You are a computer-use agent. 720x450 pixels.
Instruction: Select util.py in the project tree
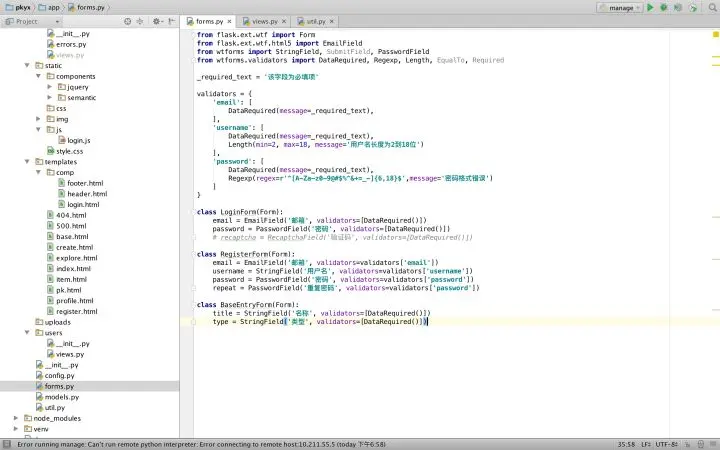coord(51,407)
